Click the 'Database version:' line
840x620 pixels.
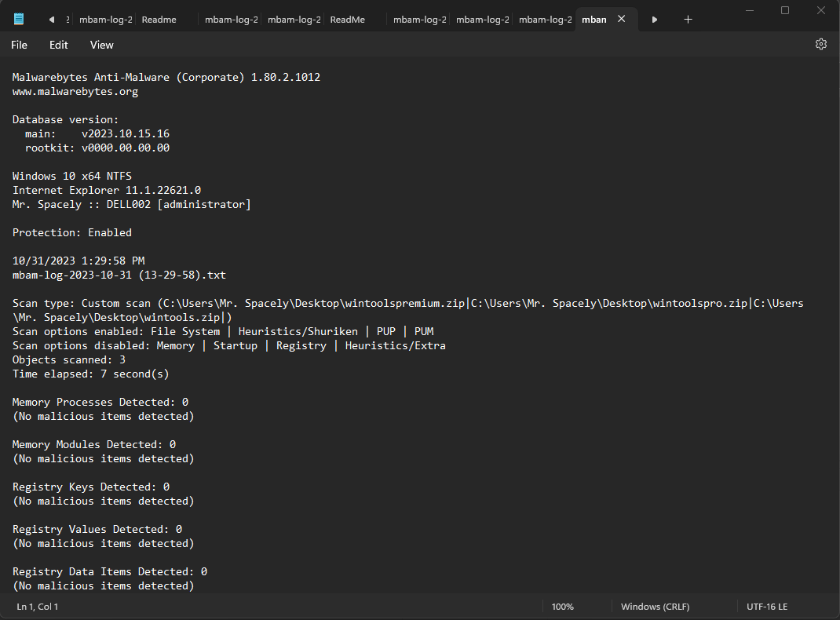[65, 119]
